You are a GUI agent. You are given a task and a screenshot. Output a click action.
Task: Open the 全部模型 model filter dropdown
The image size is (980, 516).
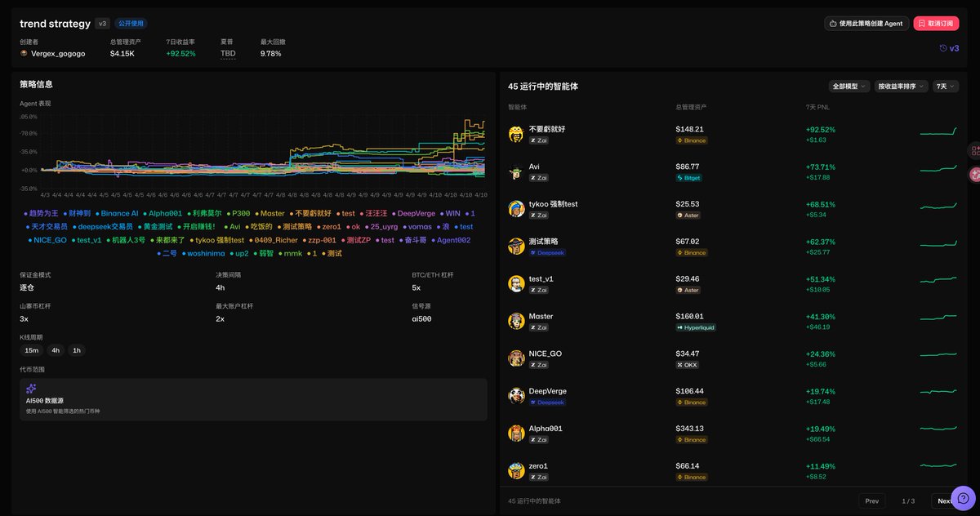[849, 86]
